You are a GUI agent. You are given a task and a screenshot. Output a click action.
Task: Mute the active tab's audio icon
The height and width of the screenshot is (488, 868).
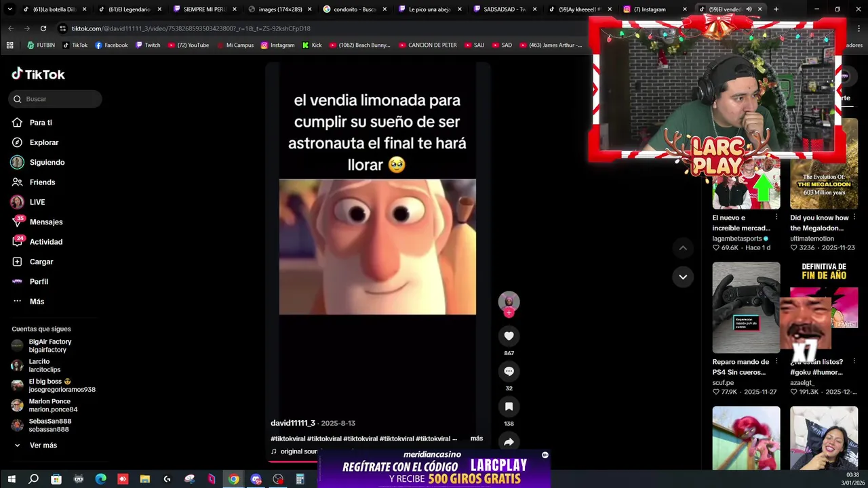[x=749, y=9]
